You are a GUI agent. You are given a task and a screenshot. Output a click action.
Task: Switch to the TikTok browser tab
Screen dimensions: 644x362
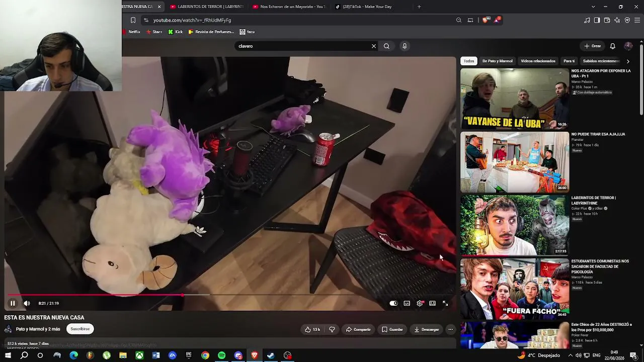click(x=371, y=7)
